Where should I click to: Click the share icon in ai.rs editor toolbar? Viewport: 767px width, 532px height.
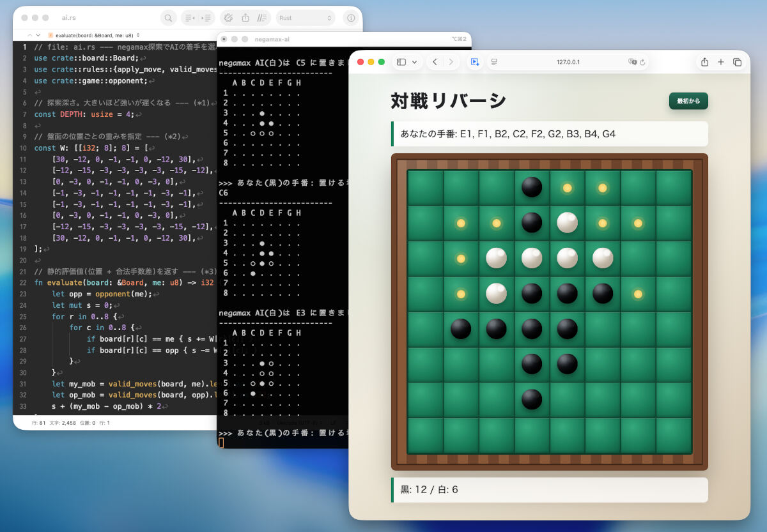tap(245, 18)
